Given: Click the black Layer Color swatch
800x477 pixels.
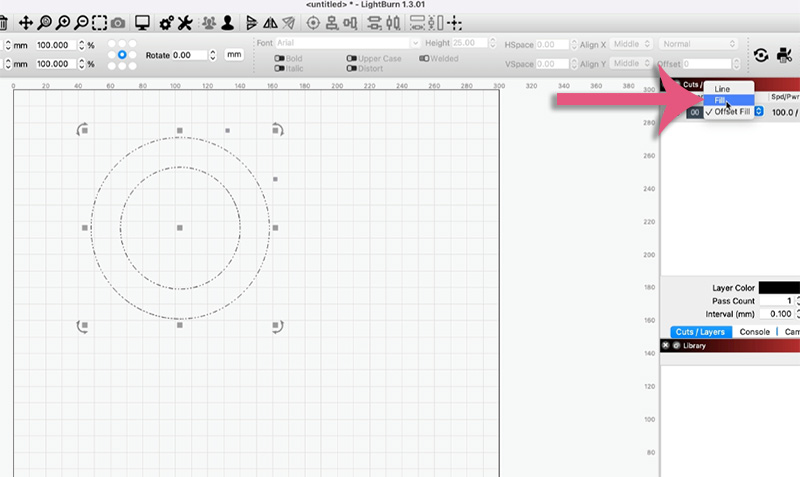Looking at the screenshot, I should [780, 288].
